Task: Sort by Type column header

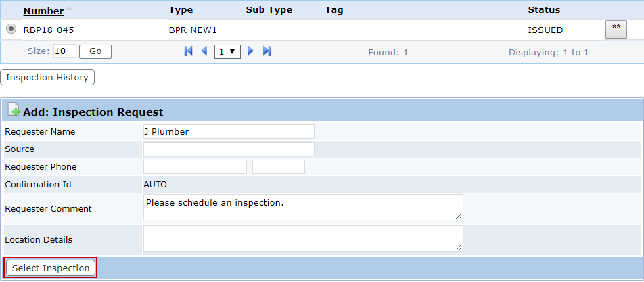Action: [181, 10]
